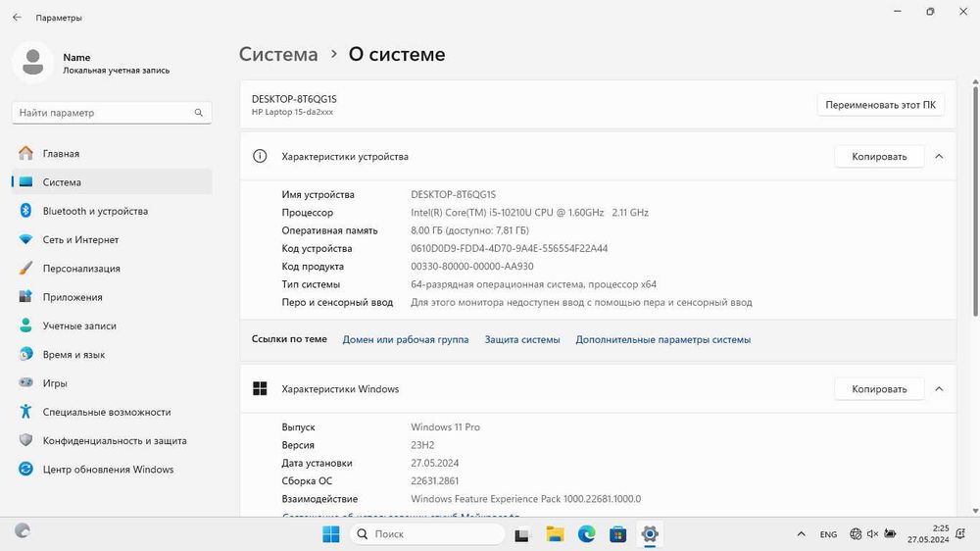Viewport: 980px width, 551px height.
Task: Click the Время и язык globe icon
Action: [x=25, y=354]
